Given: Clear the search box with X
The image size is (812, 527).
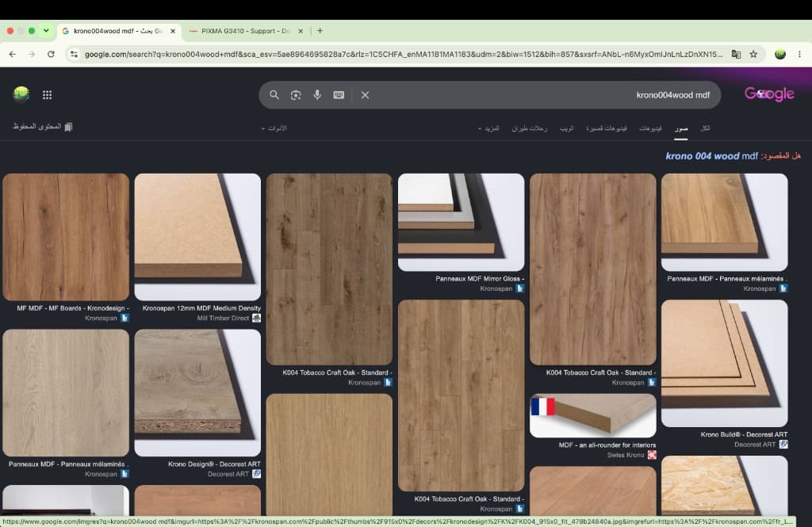Looking at the screenshot, I should (365, 95).
